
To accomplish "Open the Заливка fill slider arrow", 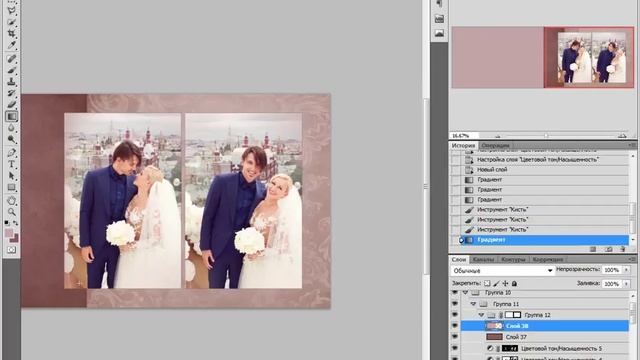I will point(627,283).
